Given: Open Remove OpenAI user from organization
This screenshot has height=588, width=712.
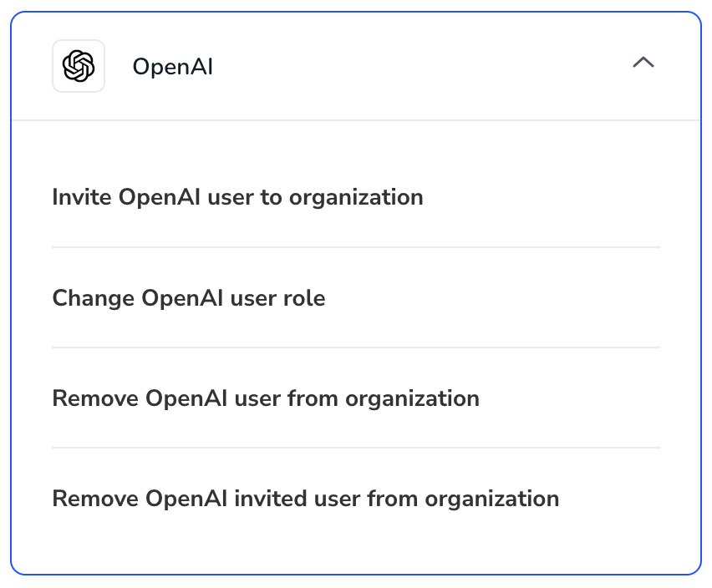Looking at the screenshot, I should click(x=266, y=398).
